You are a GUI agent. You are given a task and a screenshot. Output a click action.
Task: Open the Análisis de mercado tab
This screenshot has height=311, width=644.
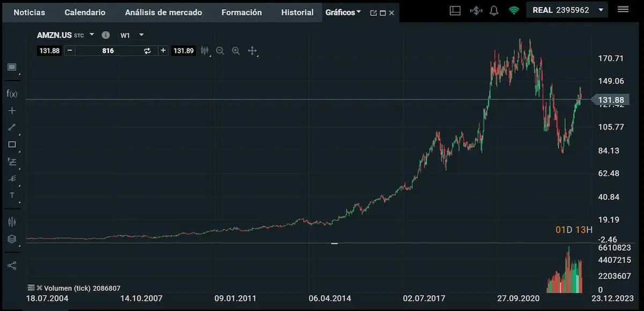click(x=163, y=12)
